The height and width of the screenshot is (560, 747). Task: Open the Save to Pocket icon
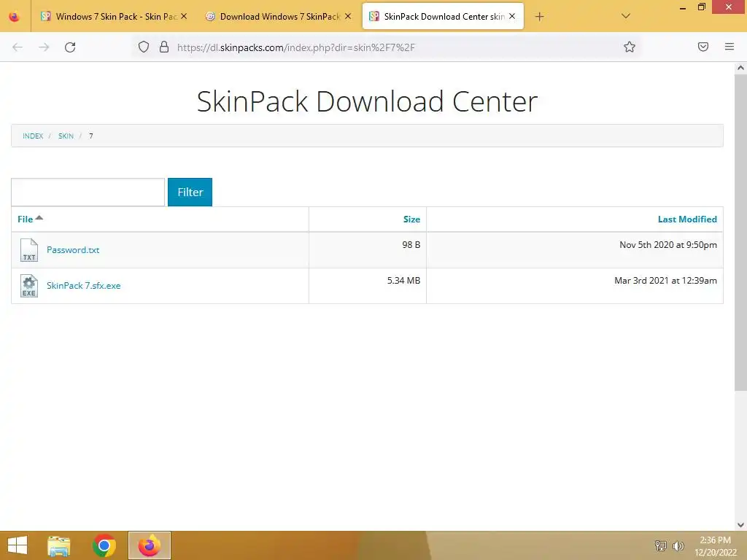point(703,47)
